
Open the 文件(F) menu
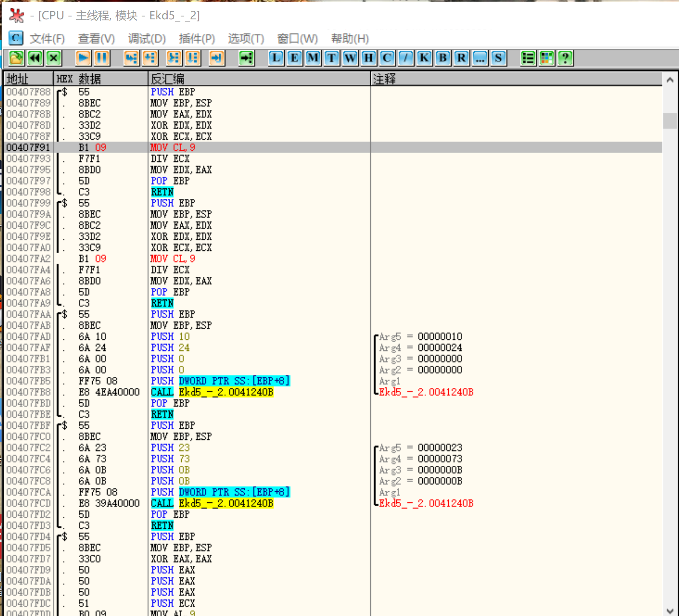pyautogui.click(x=47, y=39)
